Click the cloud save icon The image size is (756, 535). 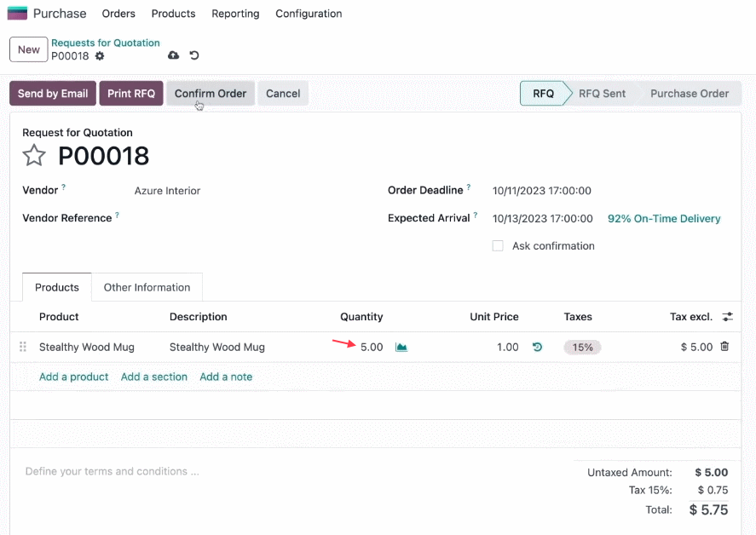(173, 55)
